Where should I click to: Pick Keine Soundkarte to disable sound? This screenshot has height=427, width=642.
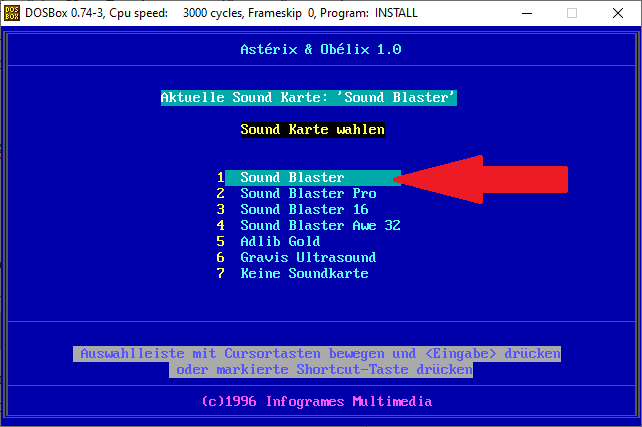click(304, 273)
